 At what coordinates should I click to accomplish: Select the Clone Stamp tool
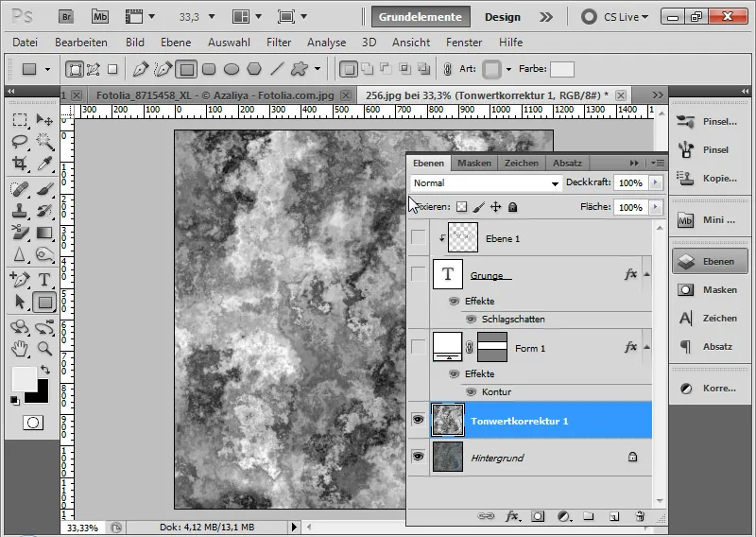(x=20, y=211)
